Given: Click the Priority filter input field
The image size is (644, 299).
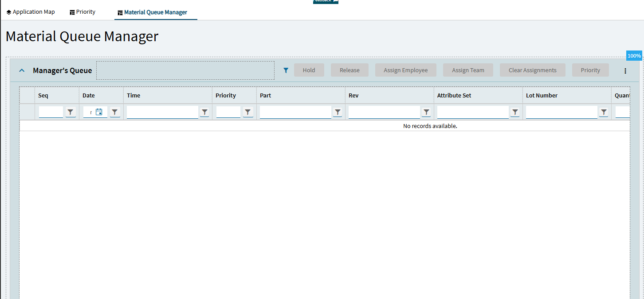Looking at the screenshot, I should (x=228, y=112).
